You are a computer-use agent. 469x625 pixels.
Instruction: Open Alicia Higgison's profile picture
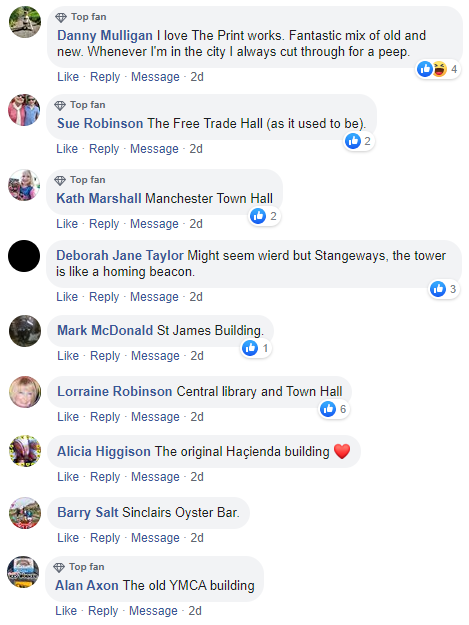(x=25, y=451)
